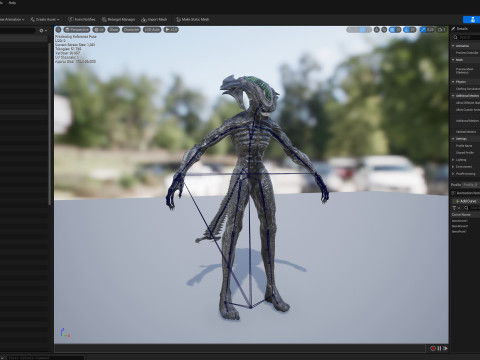Toggle grid snapping in viewport
Screen dimensions: 480x360
point(392,30)
